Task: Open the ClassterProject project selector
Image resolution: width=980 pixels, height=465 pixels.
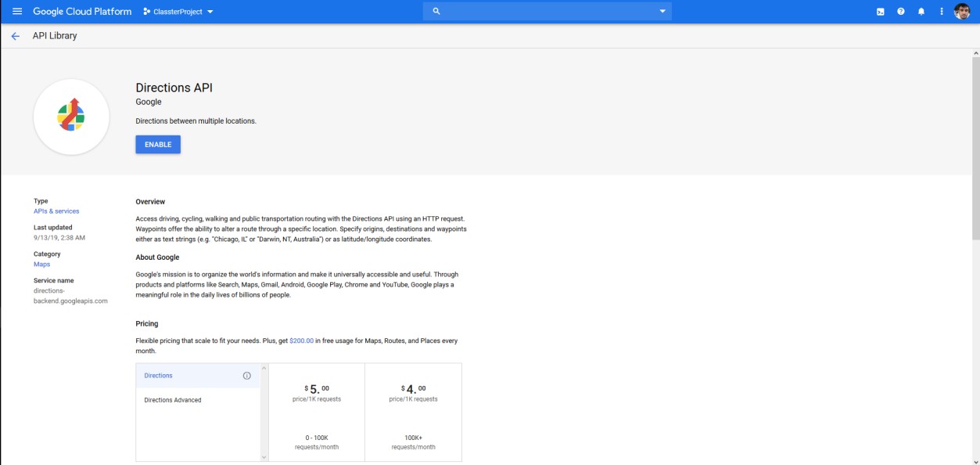Action: click(178, 12)
